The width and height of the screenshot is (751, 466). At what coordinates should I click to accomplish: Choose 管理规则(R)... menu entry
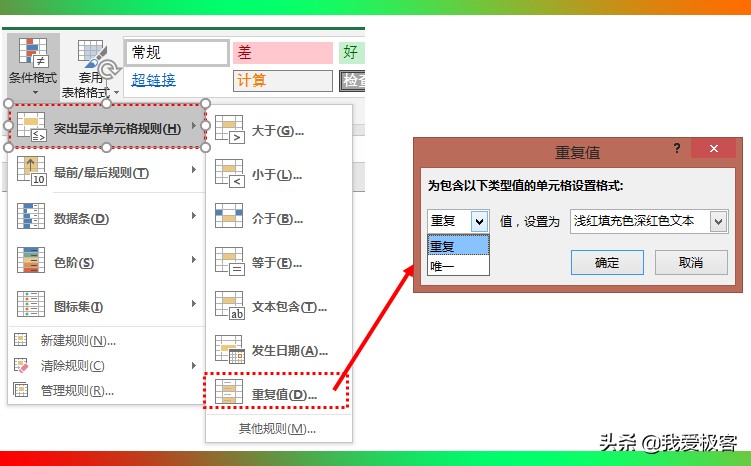click(107, 390)
